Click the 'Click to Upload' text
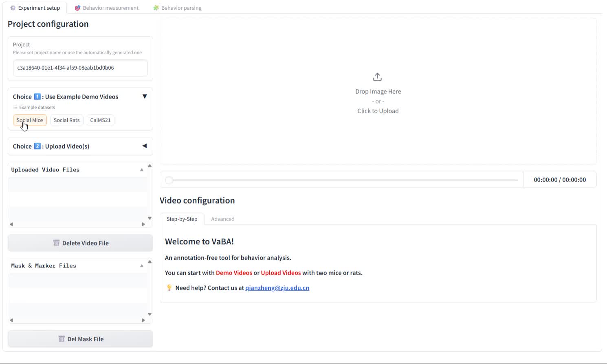The height and width of the screenshot is (364, 607). pos(378,111)
